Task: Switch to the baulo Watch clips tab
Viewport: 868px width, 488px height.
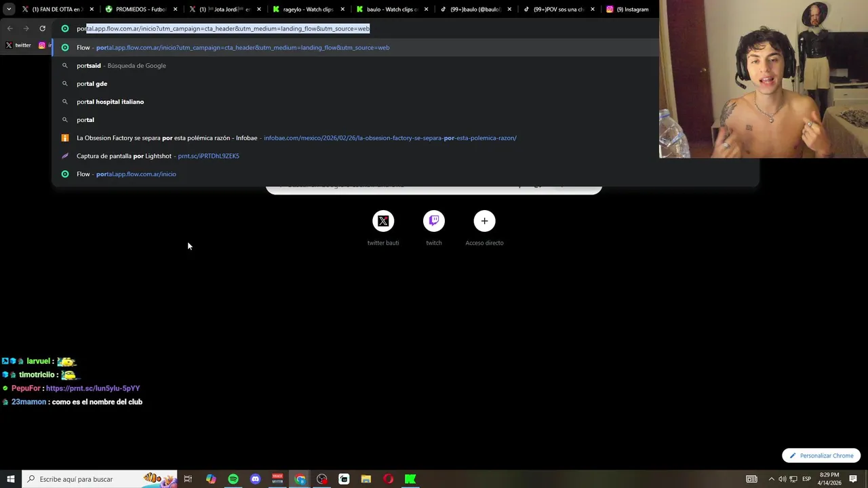Action: click(x=393, y=9)
